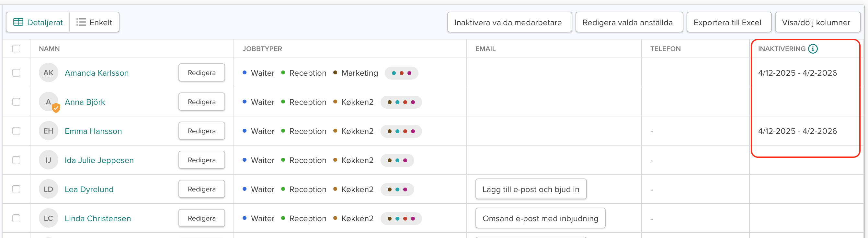Expand extra job types for Lea Dyrelund

[x=397, y=189]
